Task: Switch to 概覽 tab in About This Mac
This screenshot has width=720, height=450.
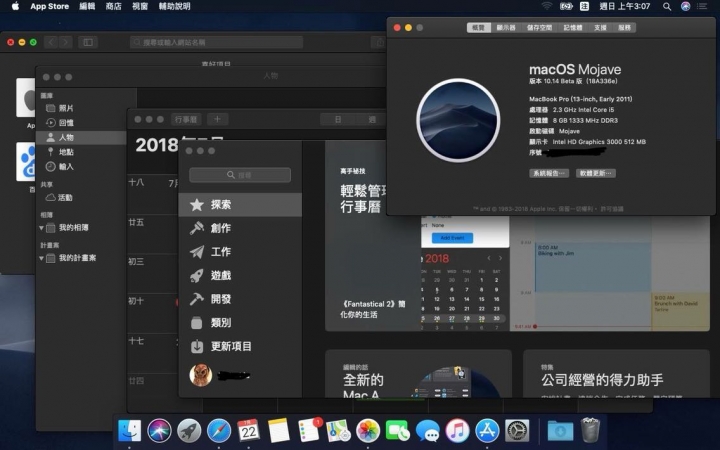Action: pos(478,28)
